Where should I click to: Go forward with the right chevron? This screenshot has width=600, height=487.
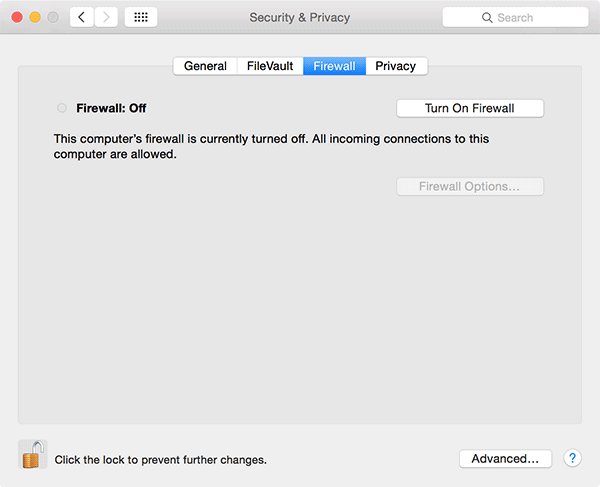pyautogui.click(x=106, y=18)
